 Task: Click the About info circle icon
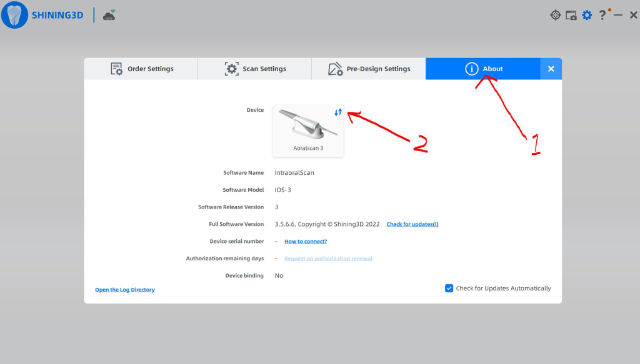point(471,69)
